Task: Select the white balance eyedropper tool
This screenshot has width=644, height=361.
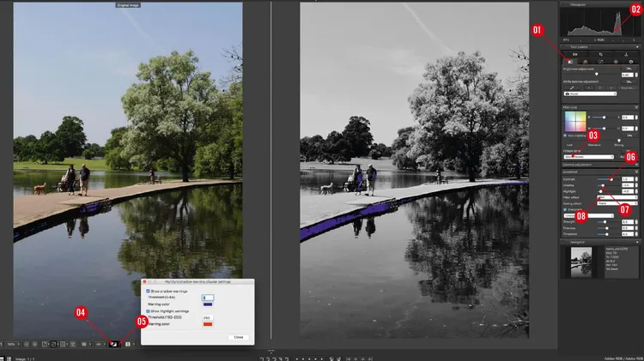Action: [x=572, y=87]
